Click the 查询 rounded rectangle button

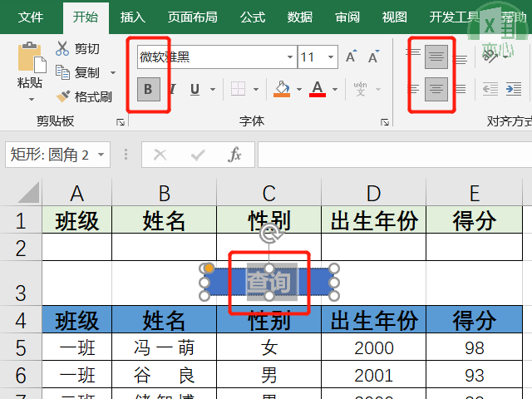pyautogui.click(x=269, y=282)
